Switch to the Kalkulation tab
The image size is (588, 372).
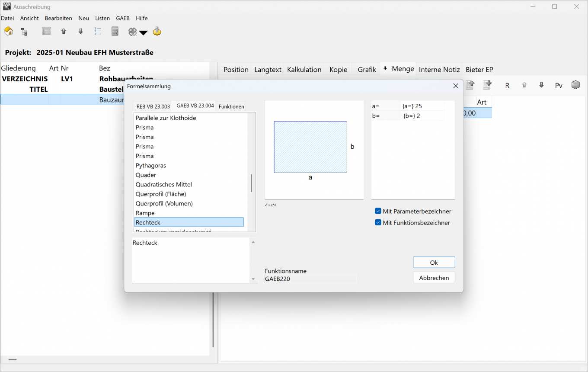tap(304, 70)
